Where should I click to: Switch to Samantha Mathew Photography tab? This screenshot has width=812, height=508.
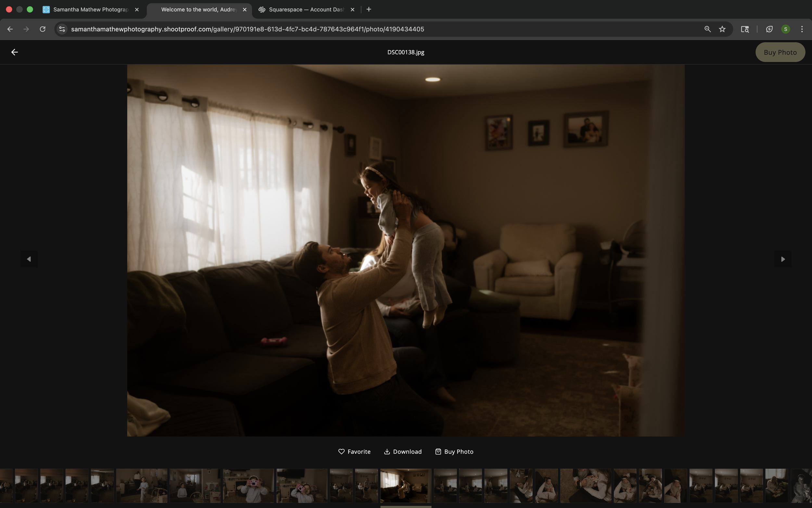(91, 9)
